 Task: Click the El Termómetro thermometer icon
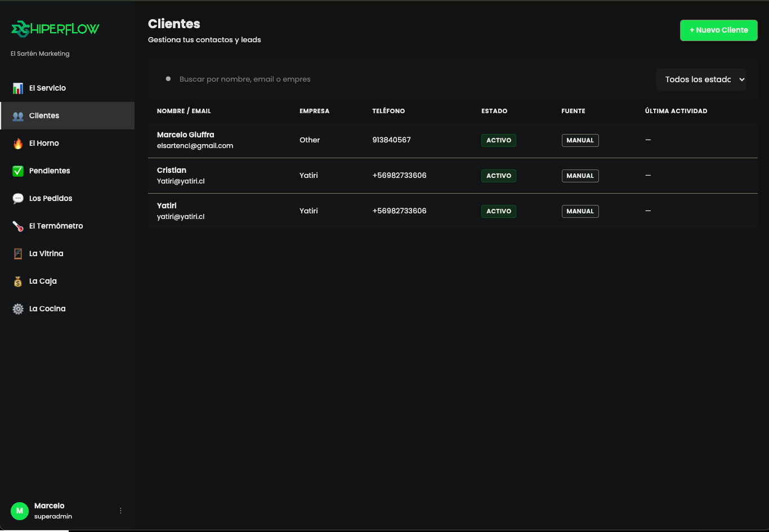point(18,226)
